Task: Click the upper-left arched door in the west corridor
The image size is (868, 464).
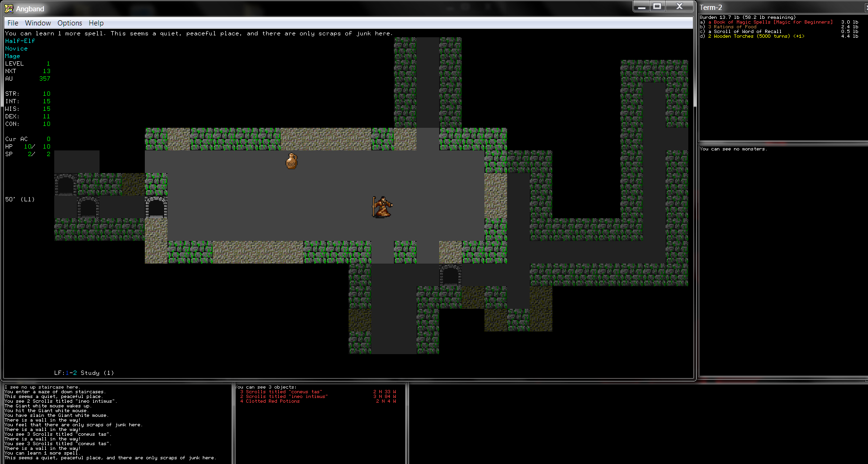Action: 66,184
